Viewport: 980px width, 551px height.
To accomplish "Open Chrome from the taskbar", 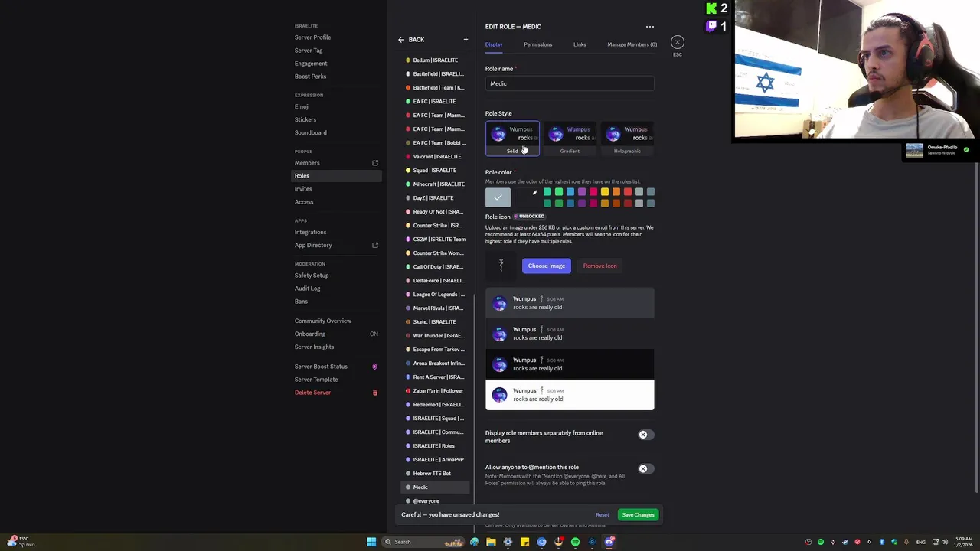I will click(x=541, y=542).
